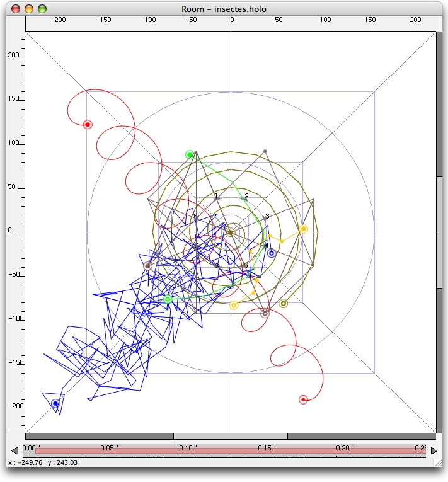Select the bright green point at the top

tap(190, 154)
